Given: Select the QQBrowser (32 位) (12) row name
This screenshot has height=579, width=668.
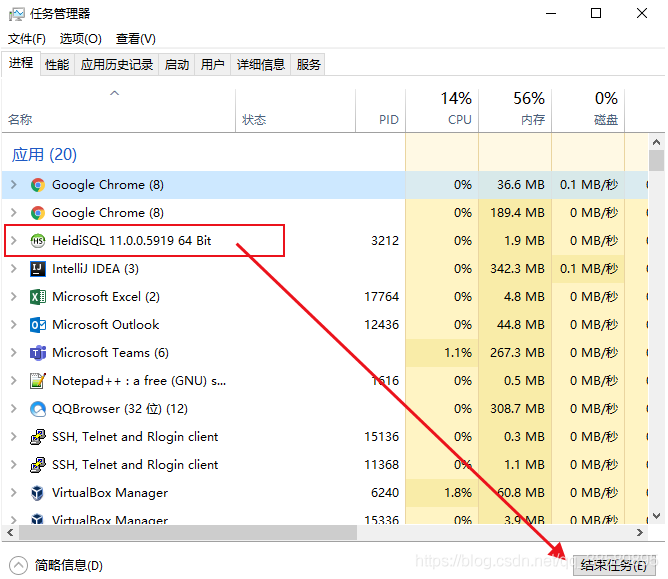Looking at the screenshot, I should [x=120, y=409].
